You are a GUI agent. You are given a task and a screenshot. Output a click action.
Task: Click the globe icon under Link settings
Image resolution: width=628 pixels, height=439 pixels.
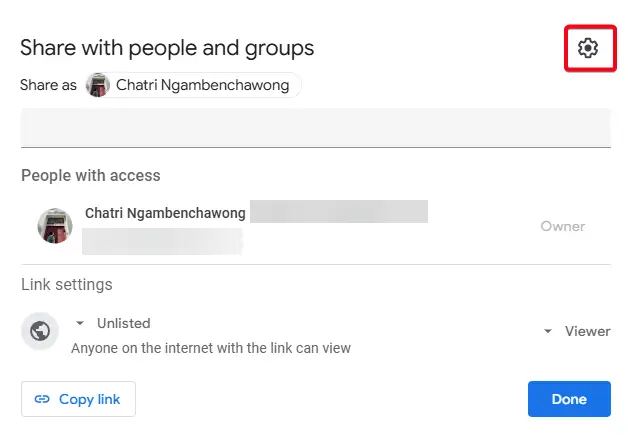click(40, 331)
